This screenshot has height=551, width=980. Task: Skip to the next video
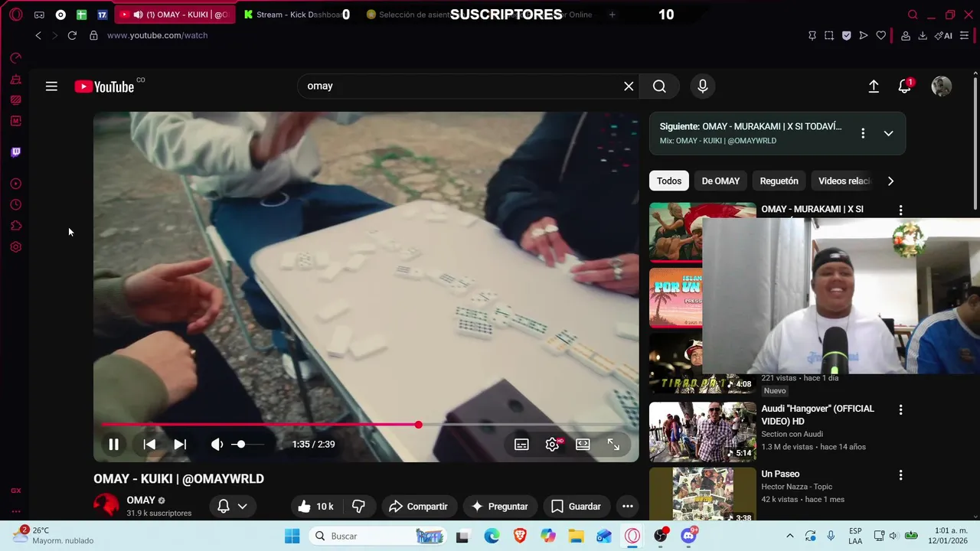point(180,445)
